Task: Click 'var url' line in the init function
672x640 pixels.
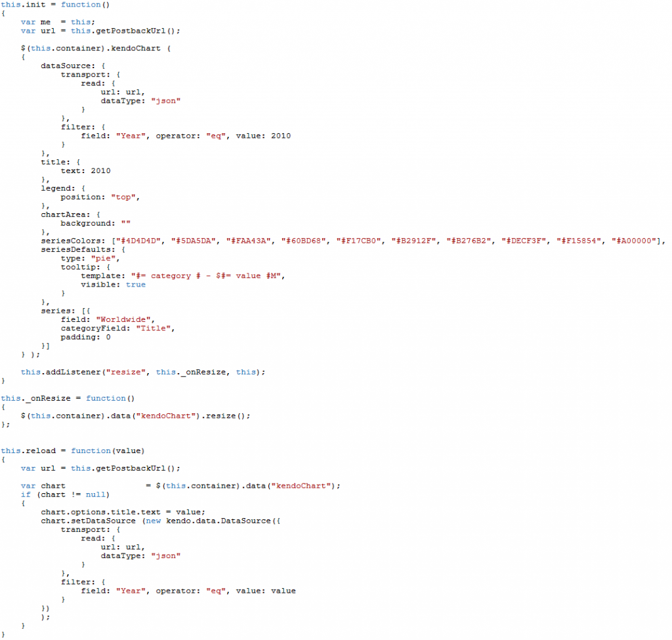Action: point(100,31)
